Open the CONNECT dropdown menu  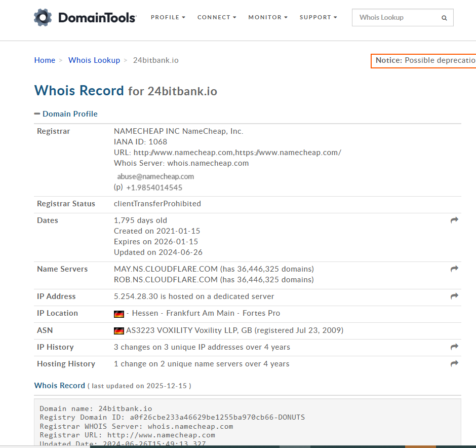(217, 17)
